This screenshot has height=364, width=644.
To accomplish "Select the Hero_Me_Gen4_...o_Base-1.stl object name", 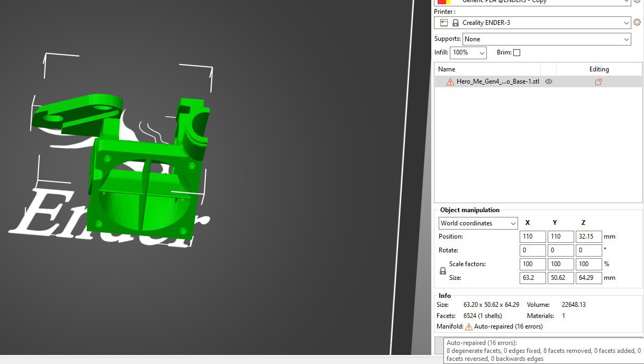I will coord(498,82).
